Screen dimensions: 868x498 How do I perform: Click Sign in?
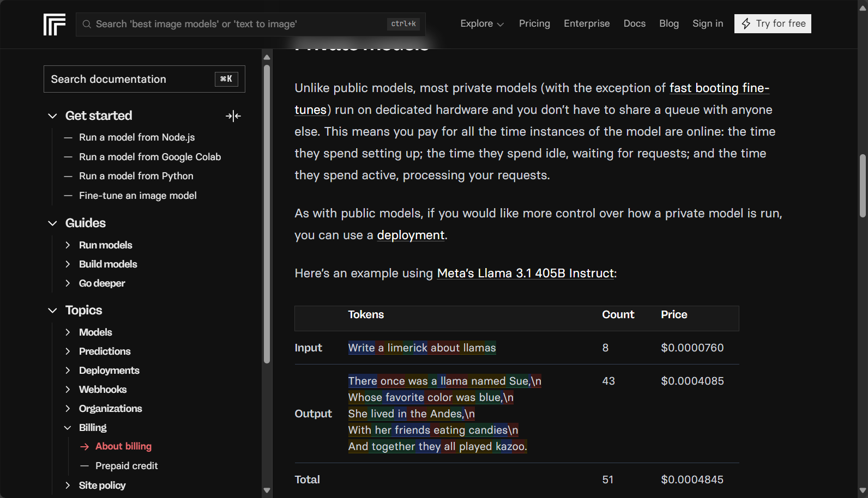pos(708,23)
